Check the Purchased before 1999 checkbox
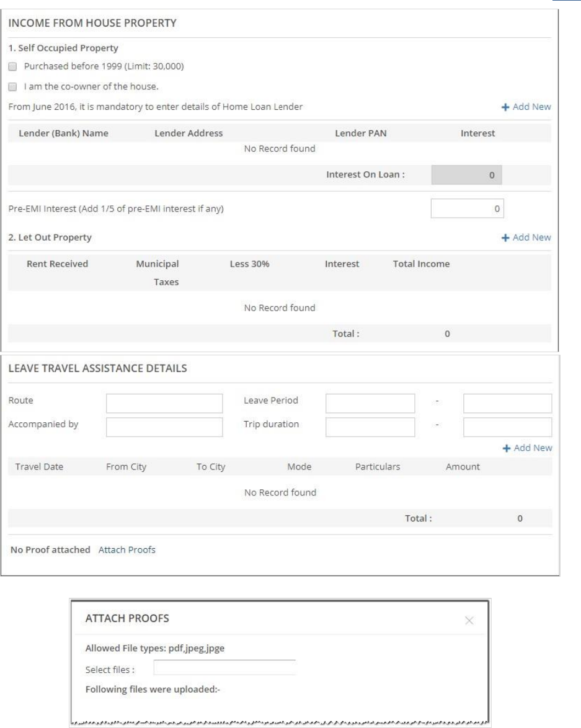581x728 pixels. click(x=13, y=66)
